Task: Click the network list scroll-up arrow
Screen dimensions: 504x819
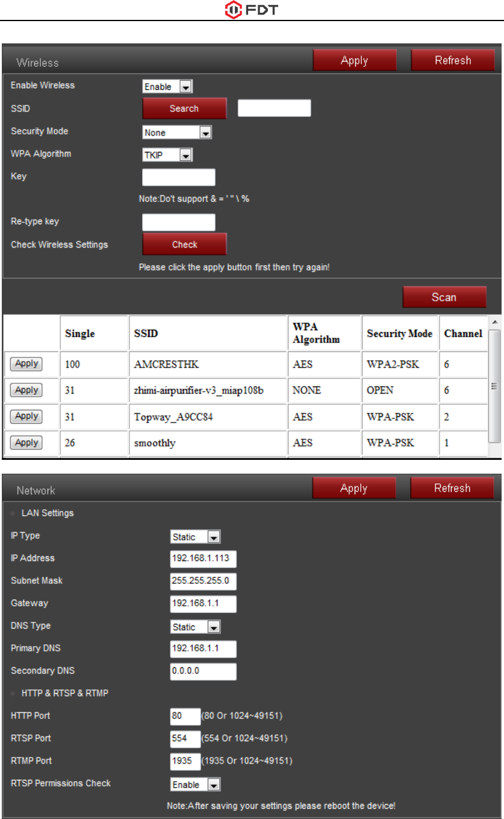Action: tap(495, 321)
